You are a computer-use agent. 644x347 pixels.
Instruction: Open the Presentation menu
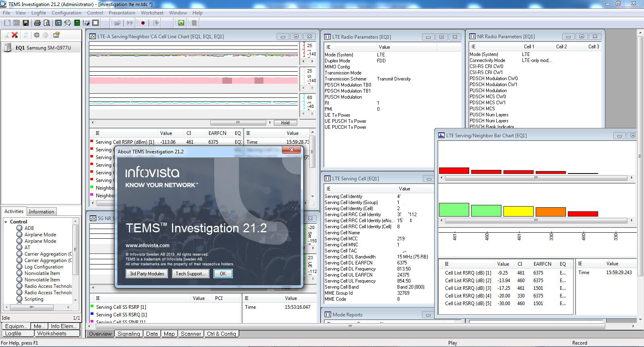[122, 13]
